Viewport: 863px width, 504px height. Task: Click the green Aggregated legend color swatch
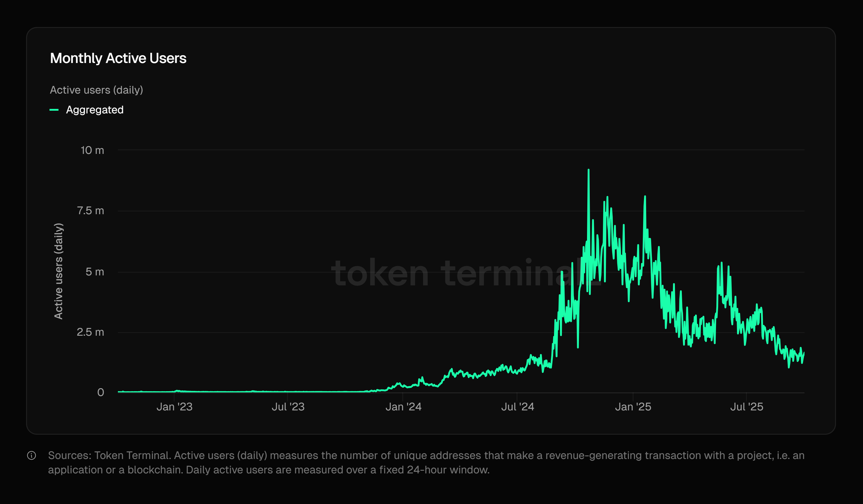[x=54, y=110]
